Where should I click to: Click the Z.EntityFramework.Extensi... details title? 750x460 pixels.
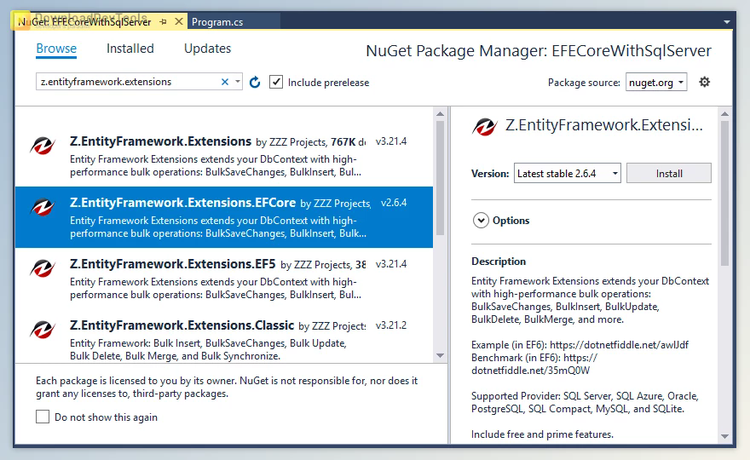[x=604, y=125]
